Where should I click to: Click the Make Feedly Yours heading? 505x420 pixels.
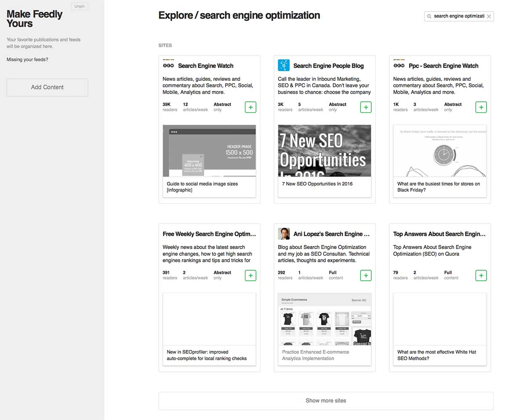tap(35, 19)
